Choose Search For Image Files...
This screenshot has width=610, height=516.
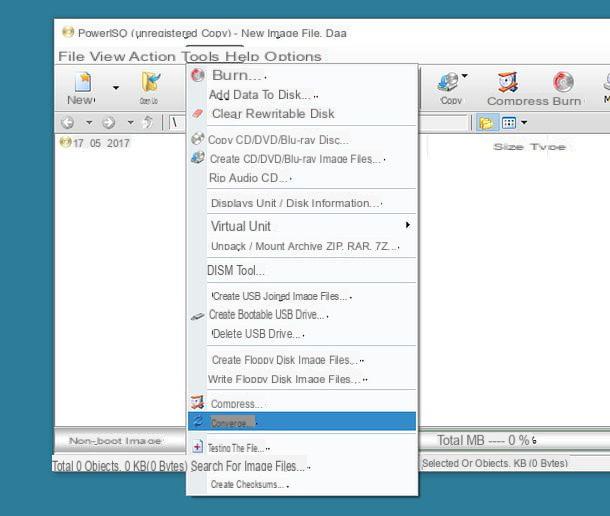[x=302, y=466]
